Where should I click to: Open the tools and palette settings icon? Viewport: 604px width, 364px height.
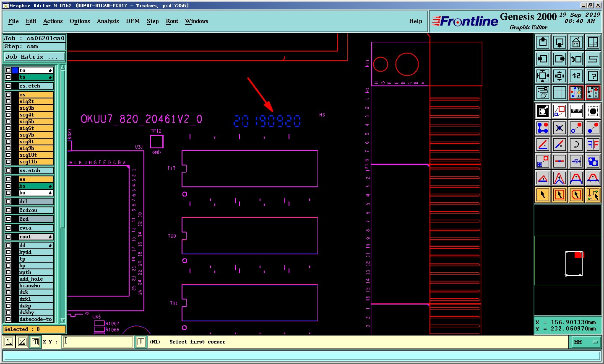(x=543, y=93)
